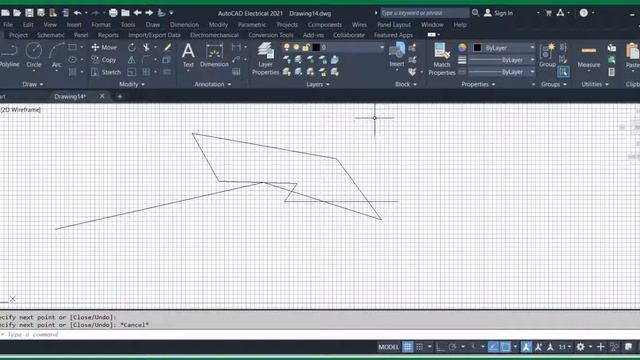Image resolution: width=640 pixels, height=360 pixels.
Task: Pick the Ellipse tool in Draw panel
Action: coord(73,60)
